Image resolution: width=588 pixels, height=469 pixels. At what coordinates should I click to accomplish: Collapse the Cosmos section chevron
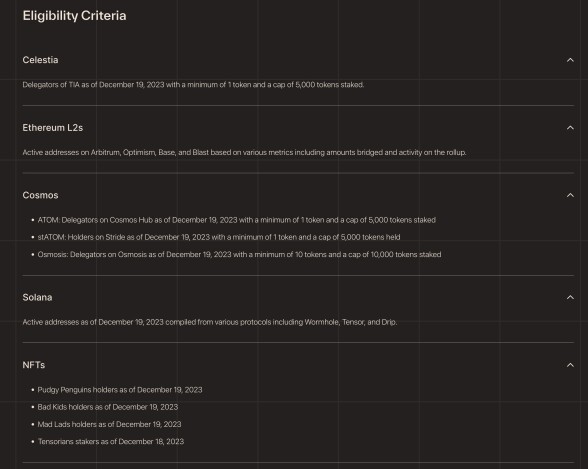pyautogui.click(x=570, y=195)
